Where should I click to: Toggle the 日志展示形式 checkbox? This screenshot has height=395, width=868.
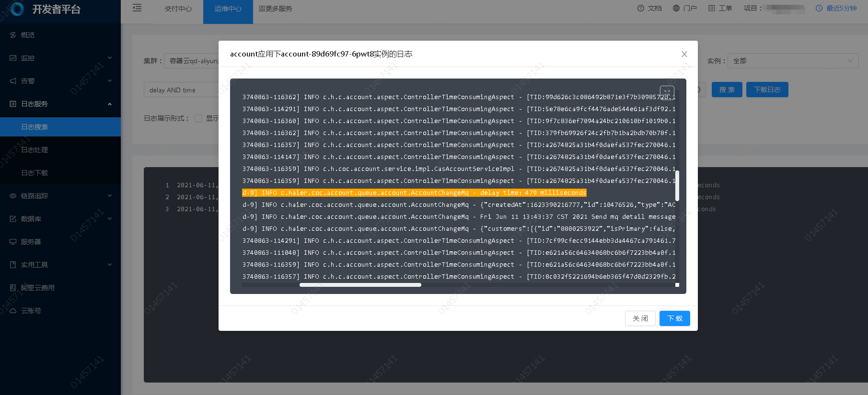(x=198, y=118)
